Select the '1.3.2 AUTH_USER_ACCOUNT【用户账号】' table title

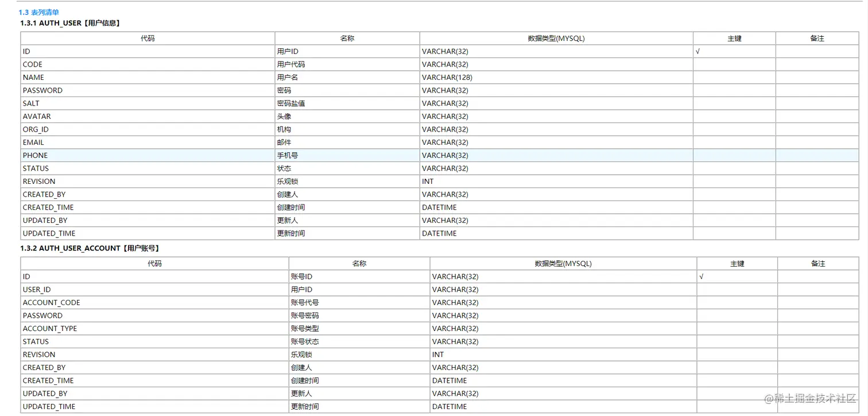pyautogui.click(x=89, y=248)
